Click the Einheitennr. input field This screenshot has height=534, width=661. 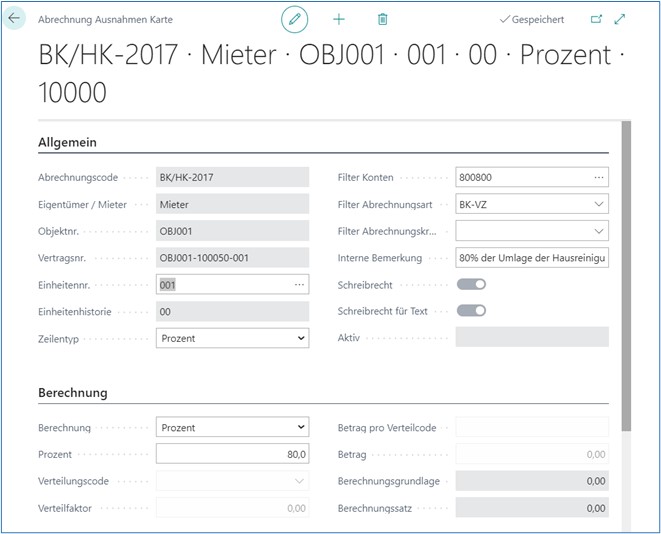[232, 284]
